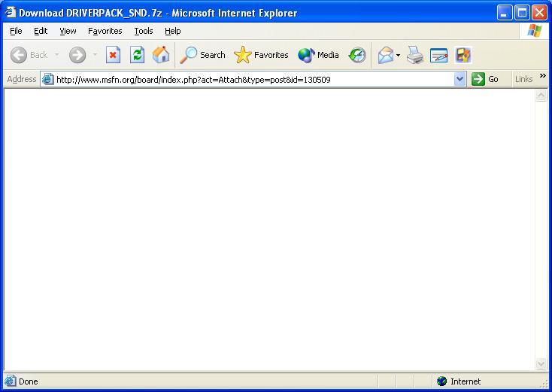
Task: Click the Mail envelope icon
Action: pos(386,55)
